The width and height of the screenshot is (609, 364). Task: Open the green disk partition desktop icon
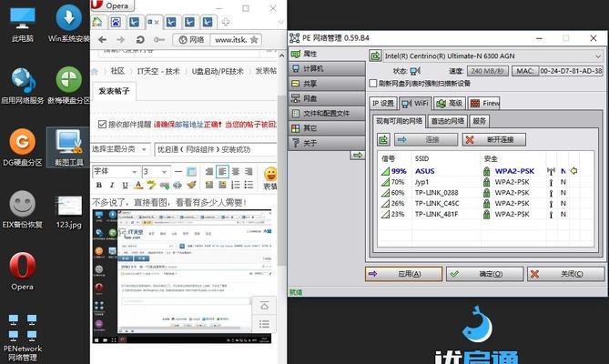tap(69, 86)
